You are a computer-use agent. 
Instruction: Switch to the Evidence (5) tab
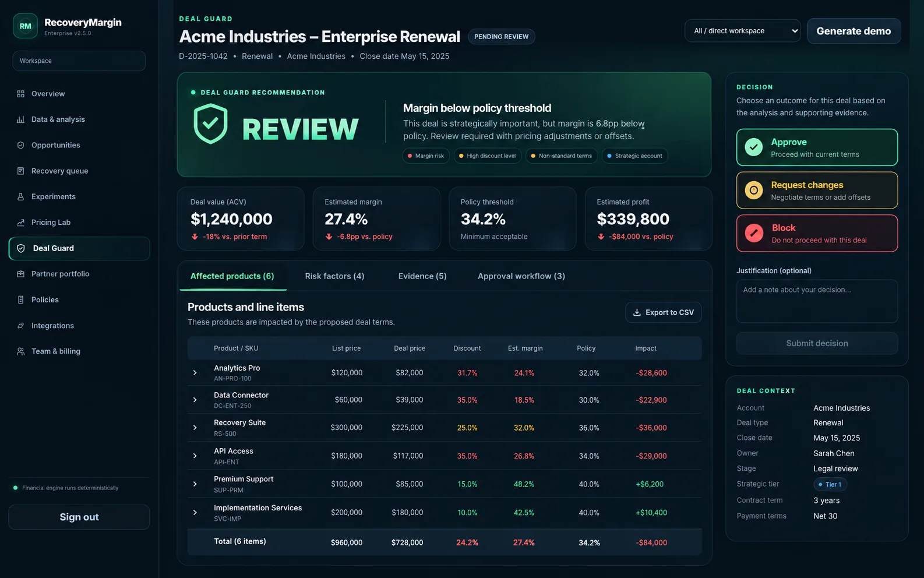tap(422, 276)
